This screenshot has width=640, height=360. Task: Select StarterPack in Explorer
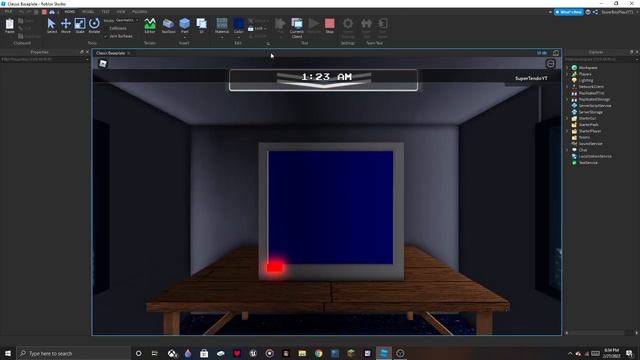588,125
